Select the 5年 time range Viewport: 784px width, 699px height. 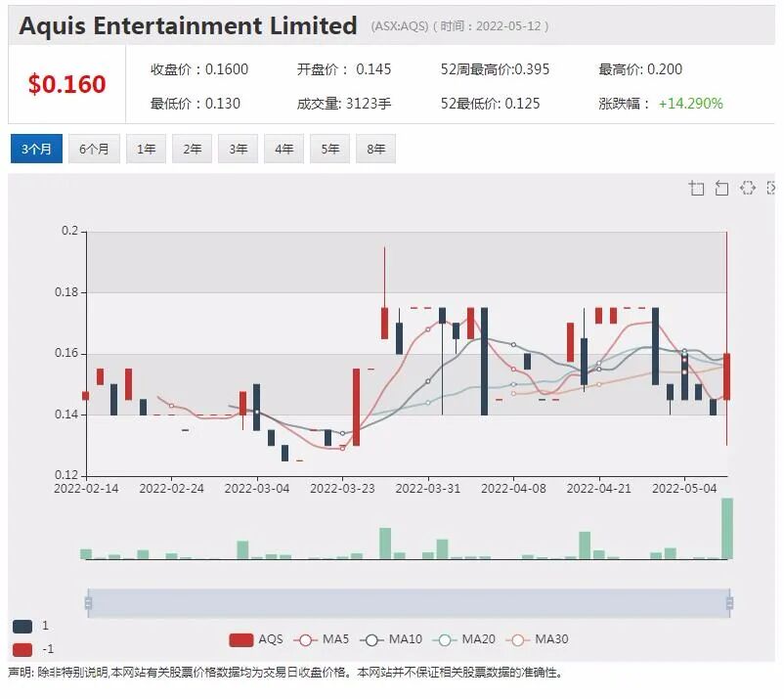pos(330,149)
